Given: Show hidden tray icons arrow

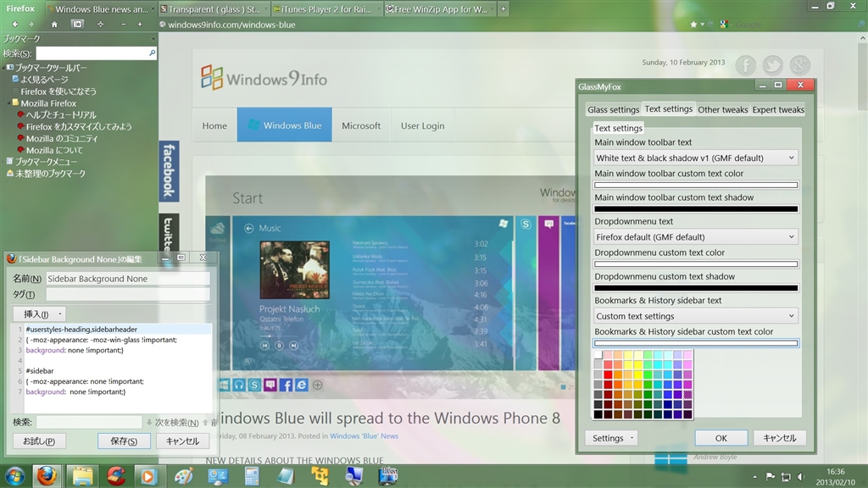Looking at the screenshot, I should (754, 476).
